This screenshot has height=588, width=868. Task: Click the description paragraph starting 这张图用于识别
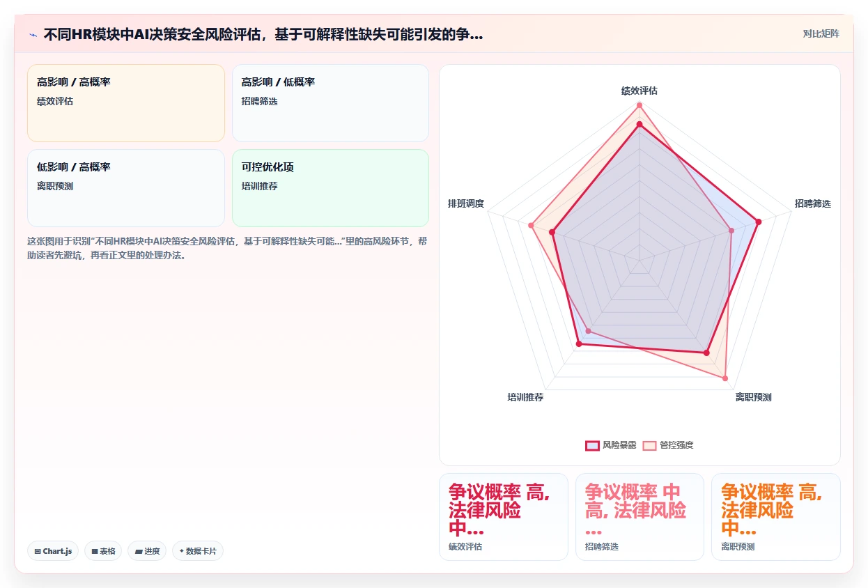227,248
